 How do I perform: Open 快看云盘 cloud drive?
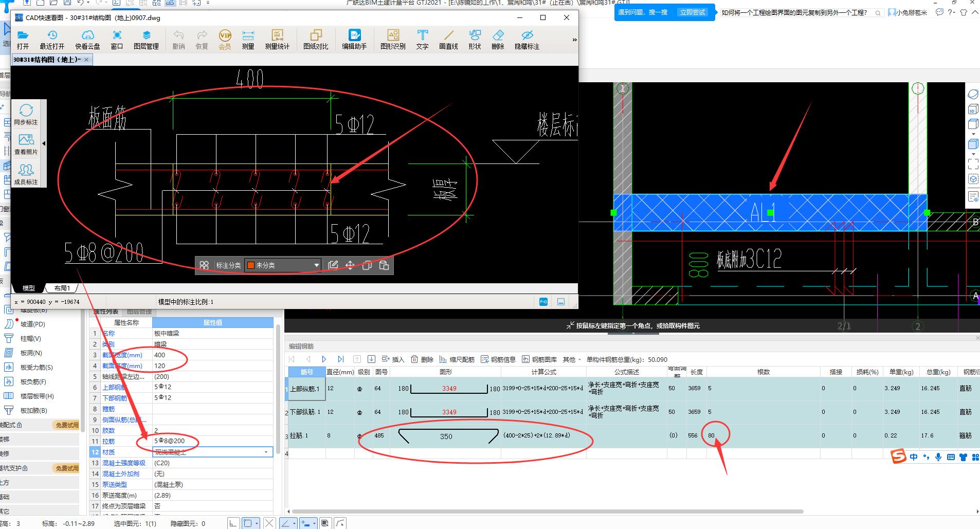click(x=88, y=40)
